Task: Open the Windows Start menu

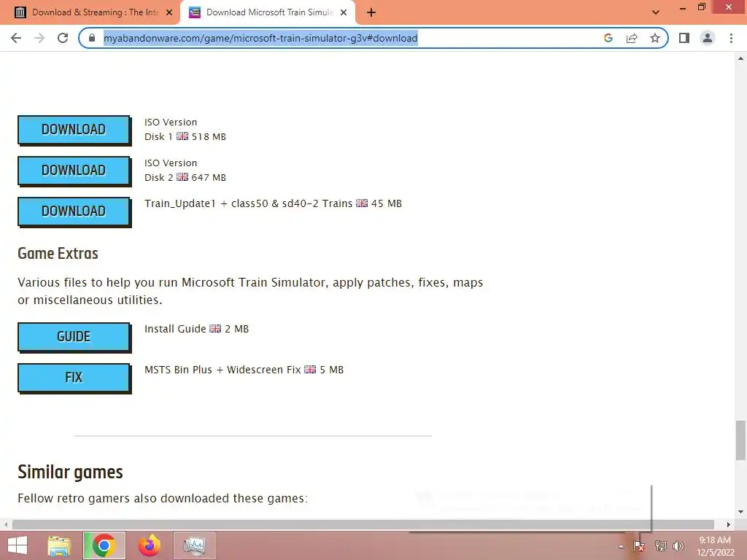Action: [x=18, y=545]
